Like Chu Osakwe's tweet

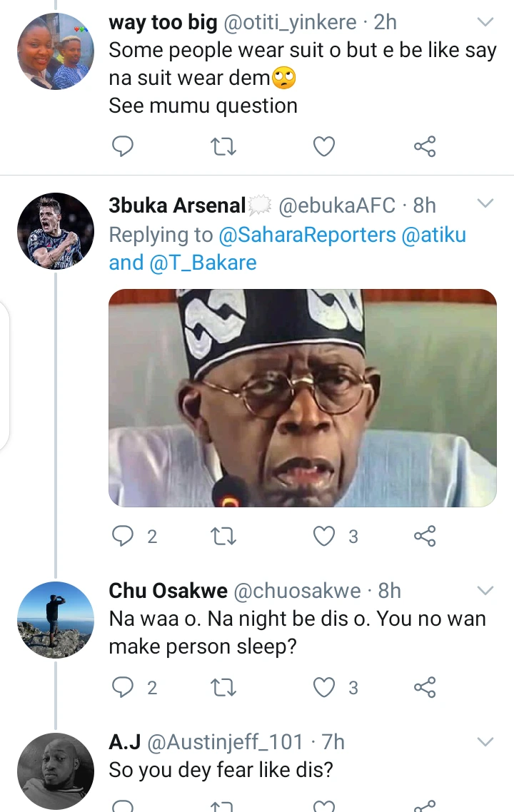point(325,687)
